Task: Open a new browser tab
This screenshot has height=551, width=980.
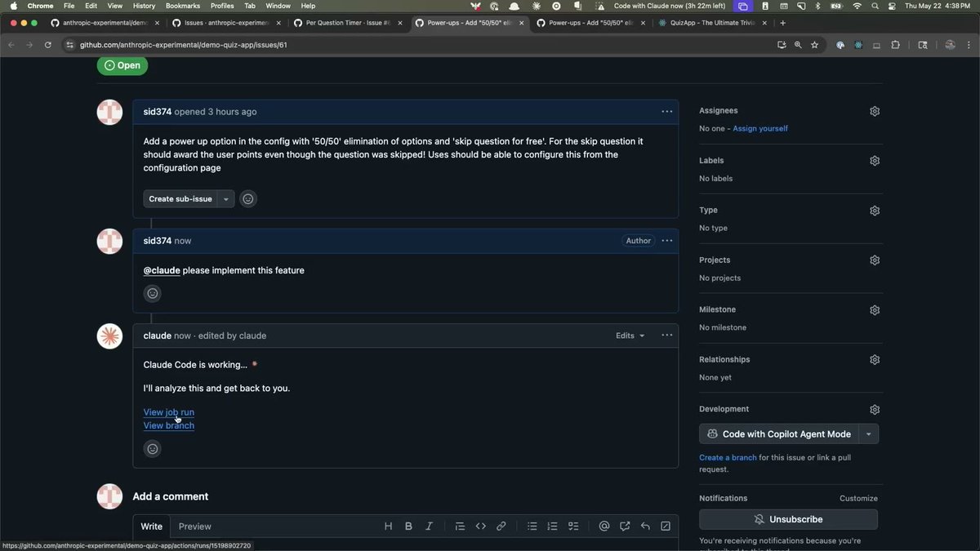Action: coord(782,23)
